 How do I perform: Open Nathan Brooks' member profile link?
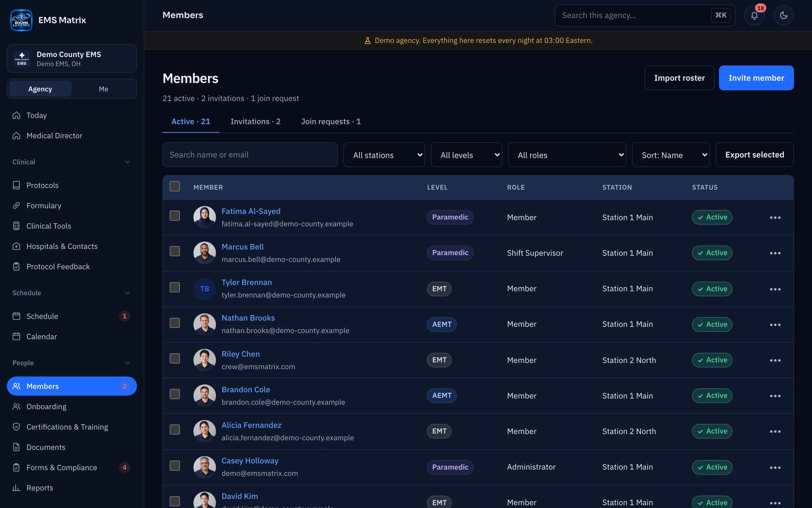(x=248, y=318)
